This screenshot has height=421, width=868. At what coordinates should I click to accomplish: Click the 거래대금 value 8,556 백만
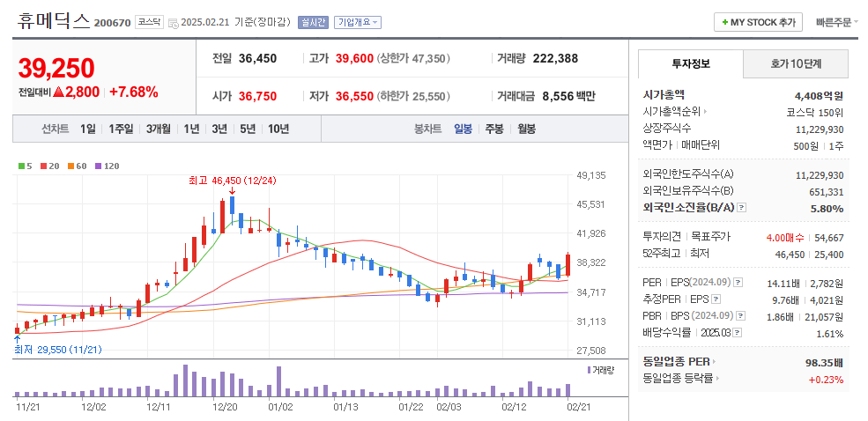click(x=569, y=97)
